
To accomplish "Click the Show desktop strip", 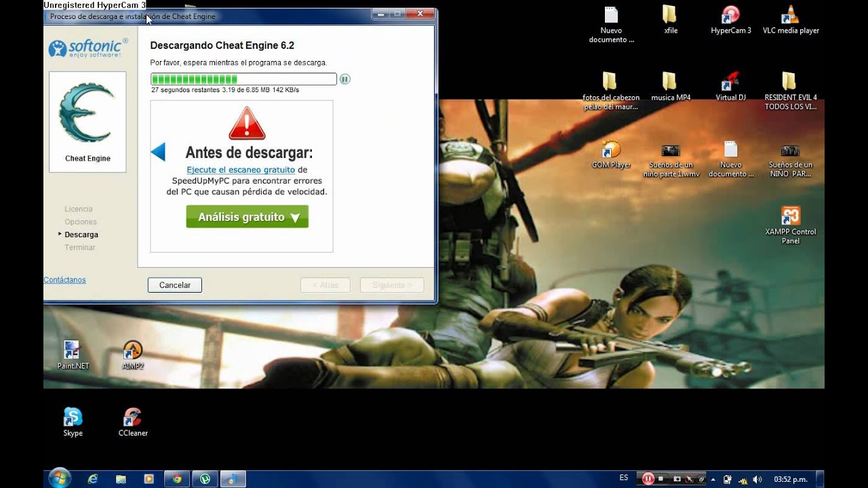I will tap(821, 479).
